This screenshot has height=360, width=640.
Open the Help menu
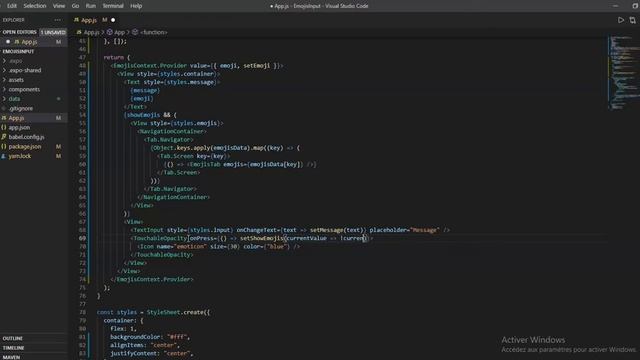pyautogui.click(x=136, y=6)
